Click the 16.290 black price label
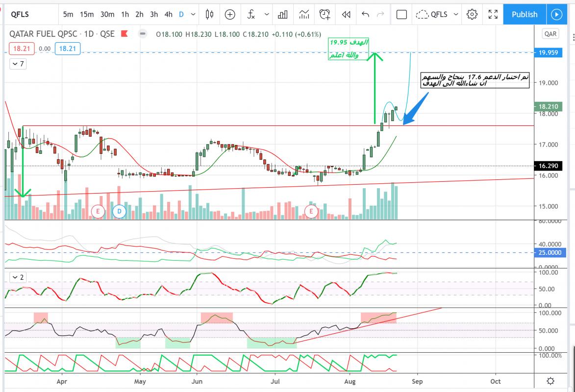The image size is (575, 392). 548,166
